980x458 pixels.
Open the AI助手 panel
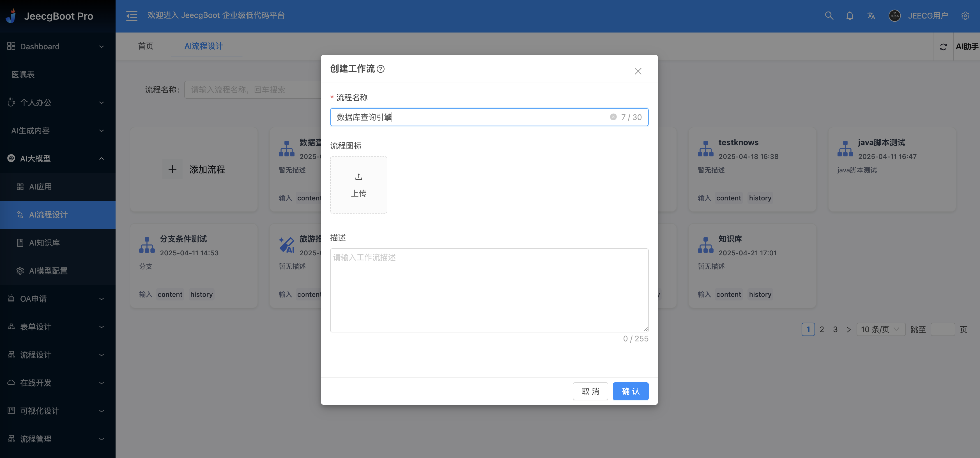pos(967,46)
